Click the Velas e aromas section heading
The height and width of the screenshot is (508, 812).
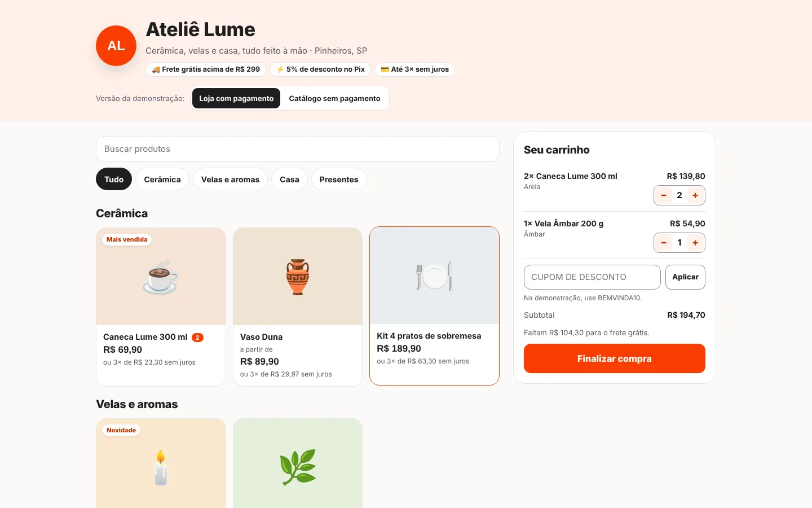[x=137, y=404]
